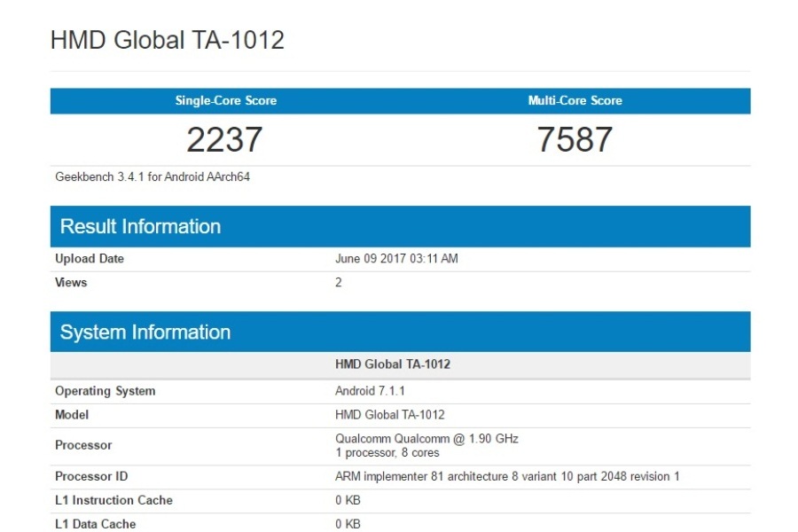Select "Qualcomm Qualcomm @ 1.90 GHz" text
Image resolution: width=798 pixels, height=532 pixels.
[x=426, y=439]
